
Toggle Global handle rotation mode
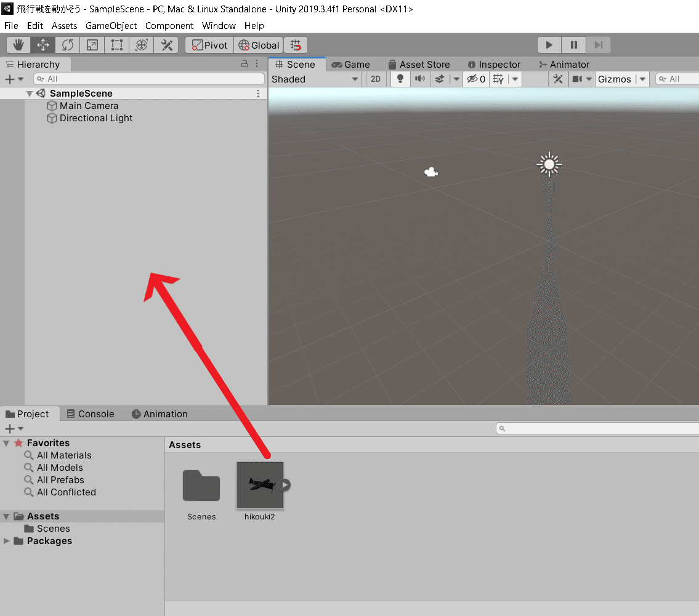pyautogui.click(x=259, y=45)
